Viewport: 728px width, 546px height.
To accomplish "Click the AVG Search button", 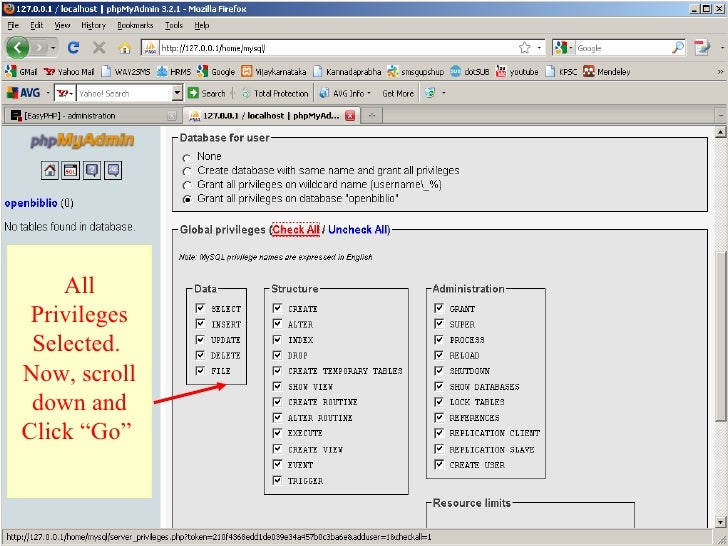I will (x=207, y=93).
